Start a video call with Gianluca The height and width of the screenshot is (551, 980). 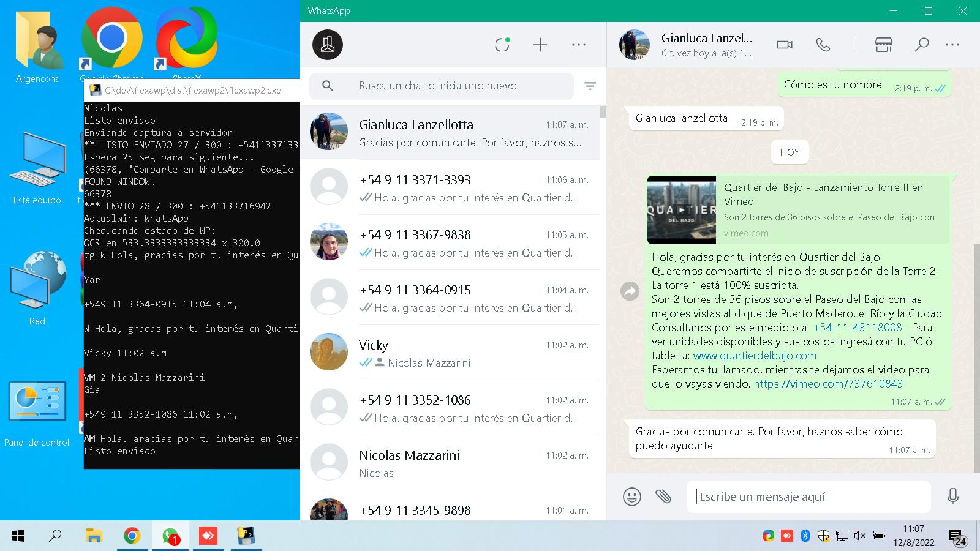pos(785,45)
